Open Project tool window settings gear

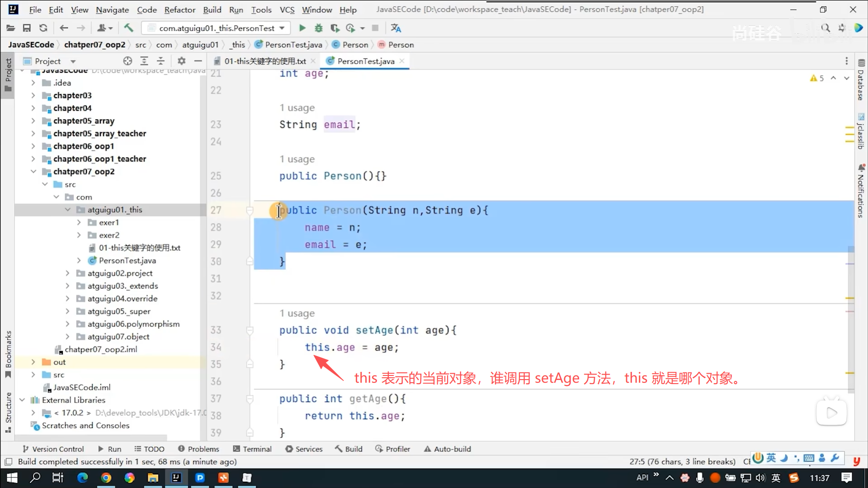click(181, 61)
